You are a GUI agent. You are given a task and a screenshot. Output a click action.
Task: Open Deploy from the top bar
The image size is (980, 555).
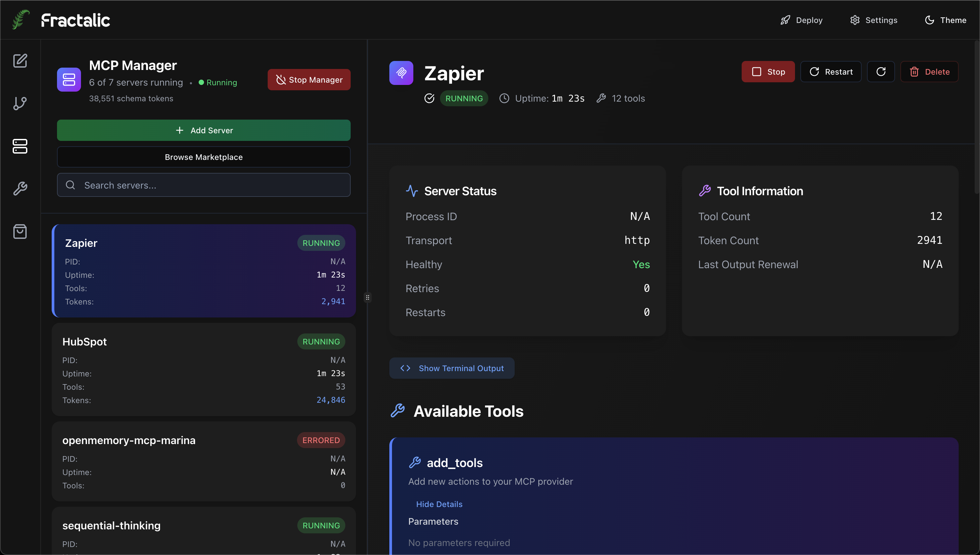(802, 20)
